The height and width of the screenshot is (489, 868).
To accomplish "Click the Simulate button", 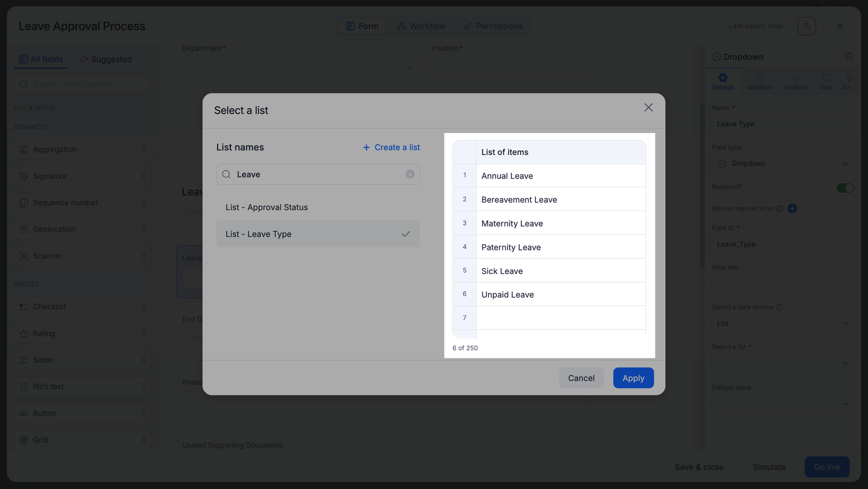I will tap(769, 467).
